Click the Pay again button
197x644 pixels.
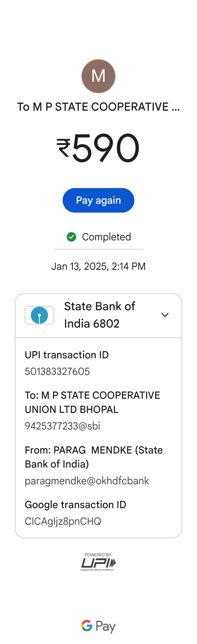point(98,200)
